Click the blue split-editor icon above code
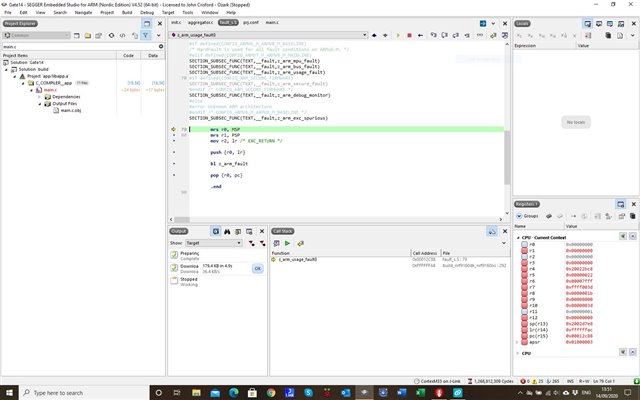The height and width of the screenshot is (400, 640). 483,24
